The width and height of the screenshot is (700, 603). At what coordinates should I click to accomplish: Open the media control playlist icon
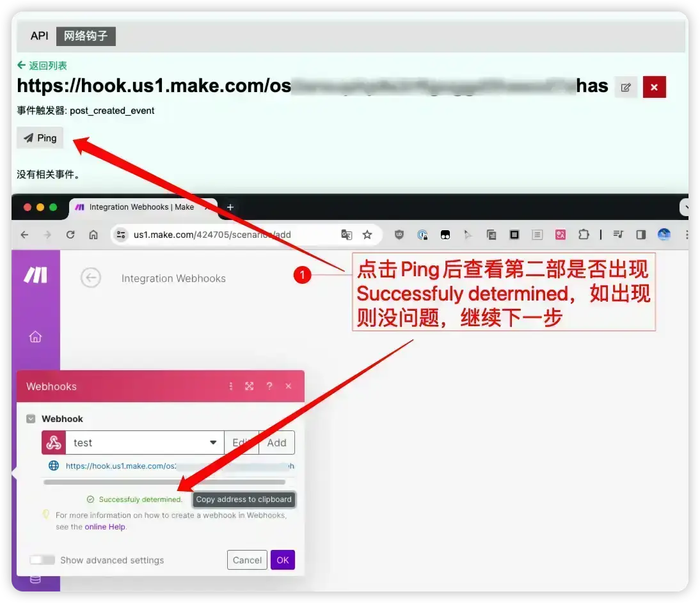pyautogui.click(x=618, y=235)
